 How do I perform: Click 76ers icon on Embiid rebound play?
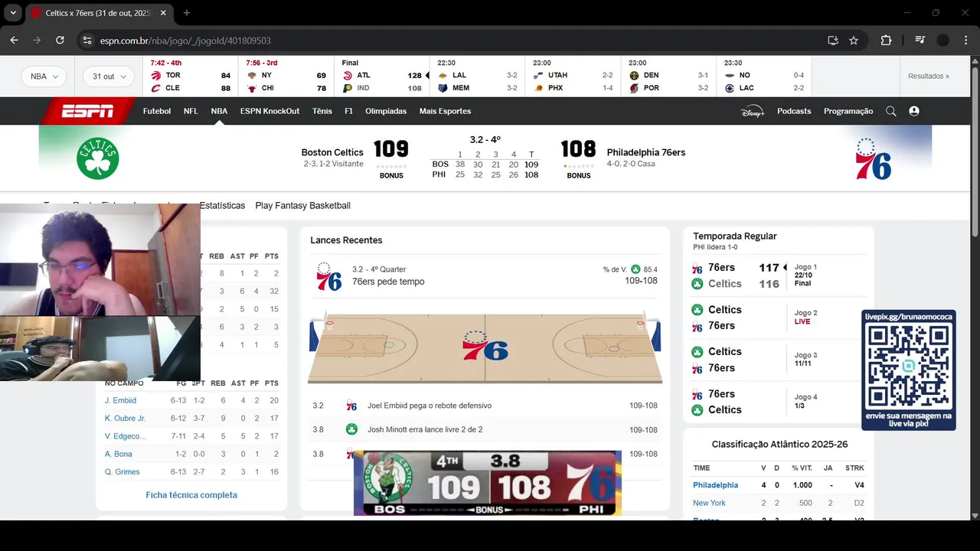click(x=351, y=406)
